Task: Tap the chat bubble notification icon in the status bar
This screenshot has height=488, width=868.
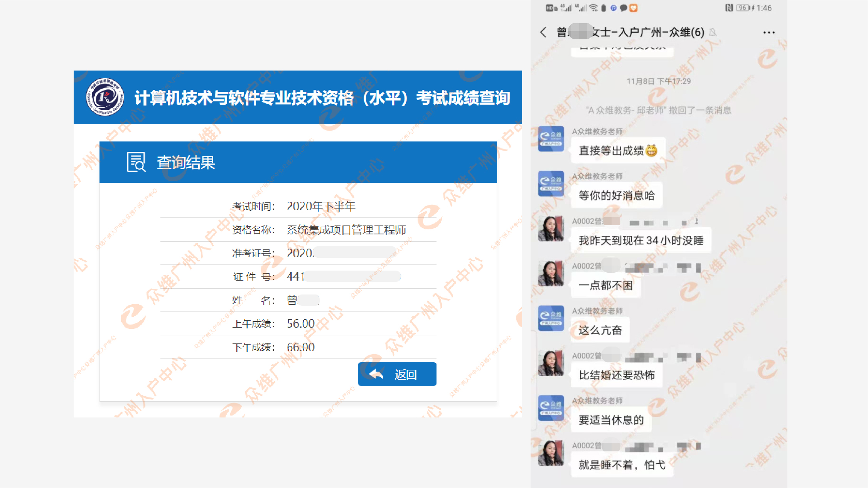Action: [x=623, y=8]
